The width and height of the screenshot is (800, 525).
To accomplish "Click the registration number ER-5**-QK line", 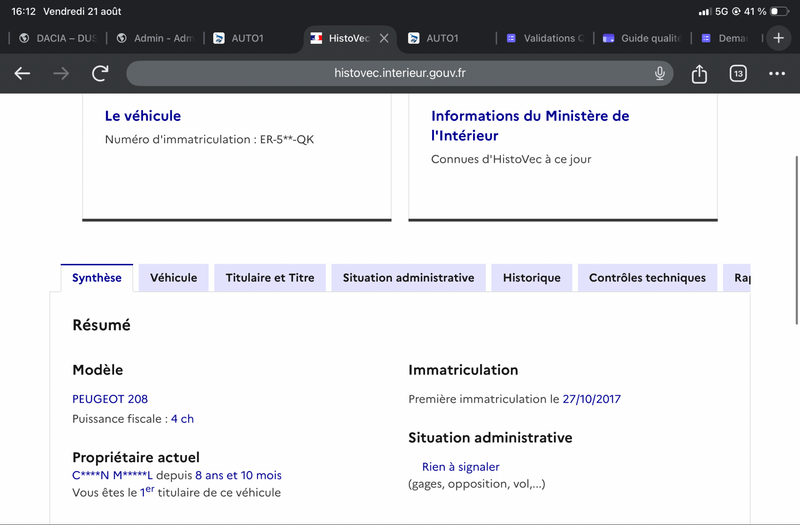I will (209, 139).
